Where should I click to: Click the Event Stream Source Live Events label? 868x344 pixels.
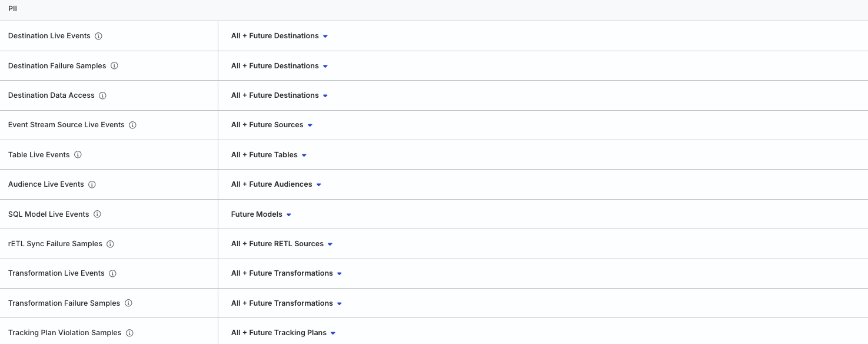coord(66,125)
